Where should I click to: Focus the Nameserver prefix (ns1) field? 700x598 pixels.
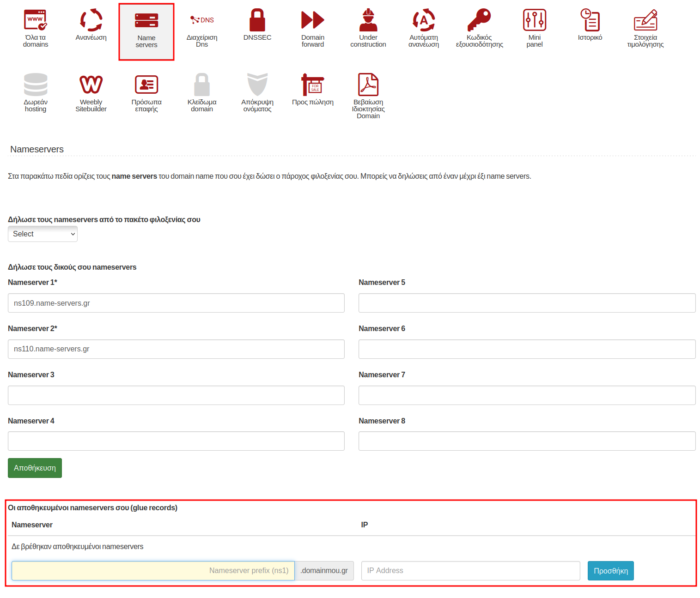153,571
